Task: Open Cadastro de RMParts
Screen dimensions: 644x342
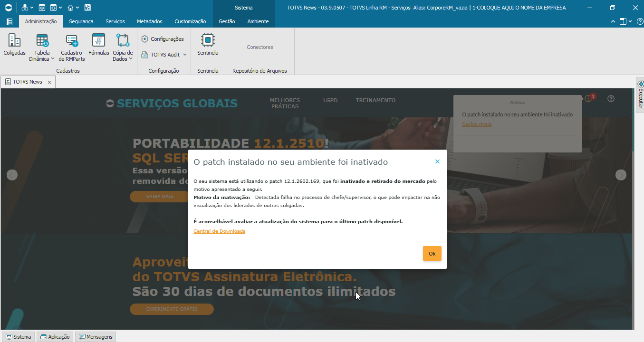Action: coord(72,47)
